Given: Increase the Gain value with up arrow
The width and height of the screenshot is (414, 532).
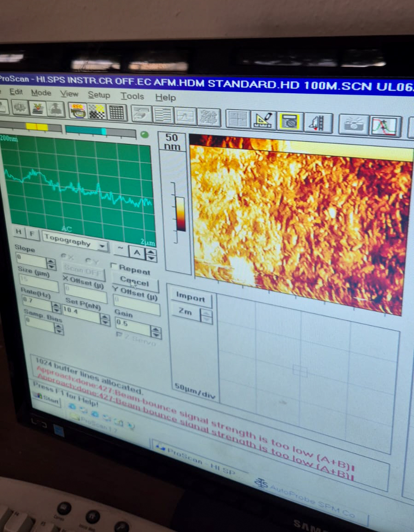Looking at the screenshot, I should [x=156, y=330].
